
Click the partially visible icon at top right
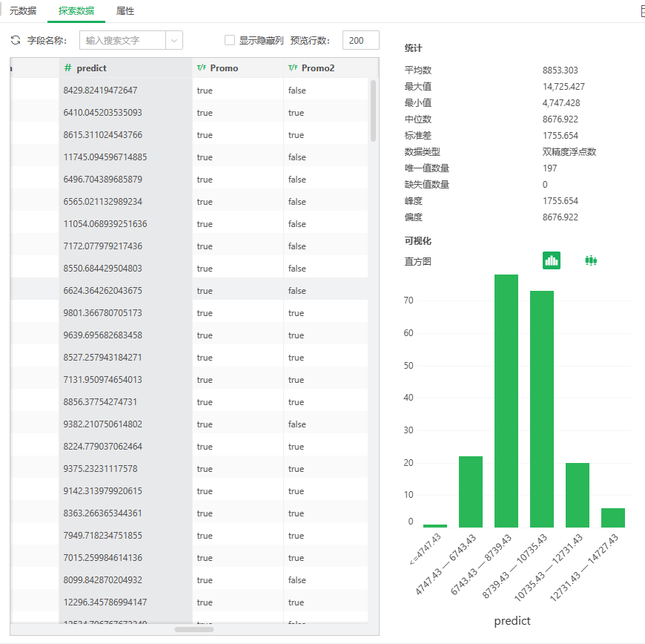coord(641,10)
